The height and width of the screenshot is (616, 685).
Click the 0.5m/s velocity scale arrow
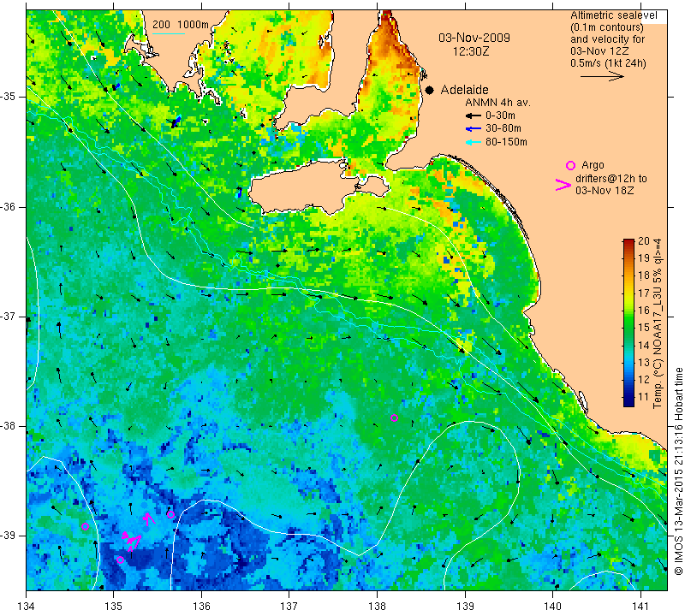602,76
